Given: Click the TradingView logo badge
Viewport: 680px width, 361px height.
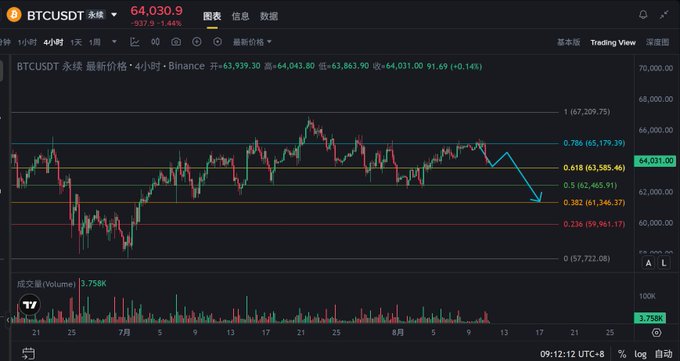Looking at the screenshot, I should (30, 305).
